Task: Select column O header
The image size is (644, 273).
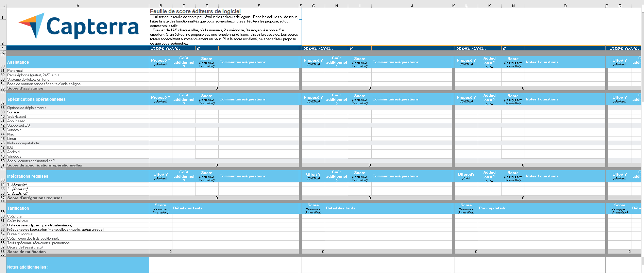Action: tap(565, 6)
